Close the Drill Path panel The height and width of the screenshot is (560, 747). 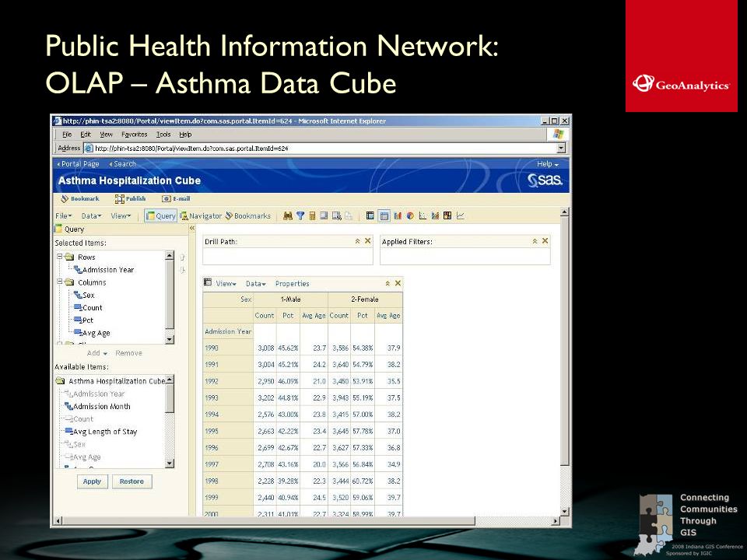point(368,241)
